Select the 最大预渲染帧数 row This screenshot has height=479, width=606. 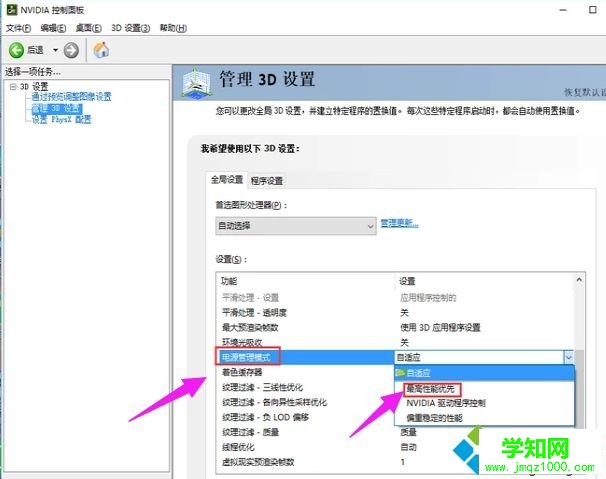click(394, 327)
